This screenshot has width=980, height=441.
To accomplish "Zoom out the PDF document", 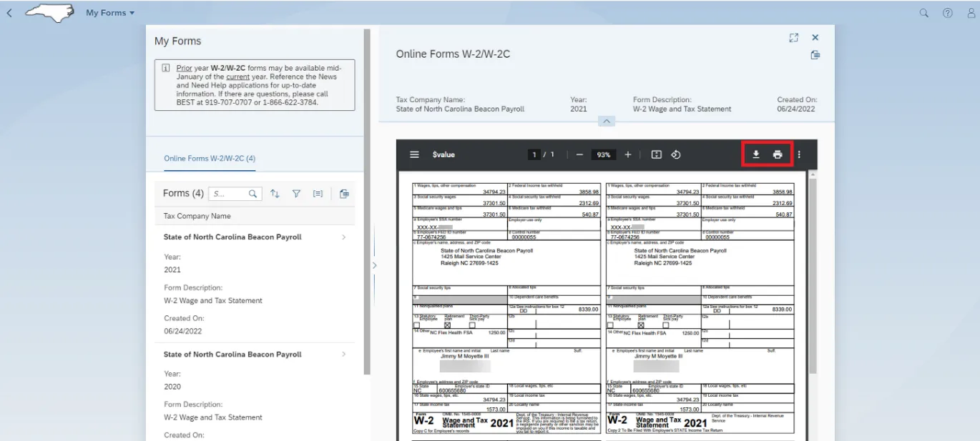I will coord(579,154).
